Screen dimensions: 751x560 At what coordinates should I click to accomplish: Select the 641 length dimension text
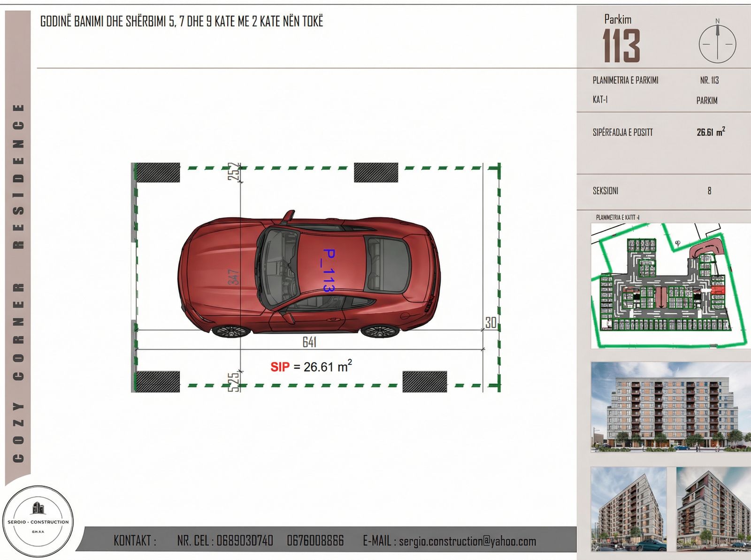click(x=309, y=342)
